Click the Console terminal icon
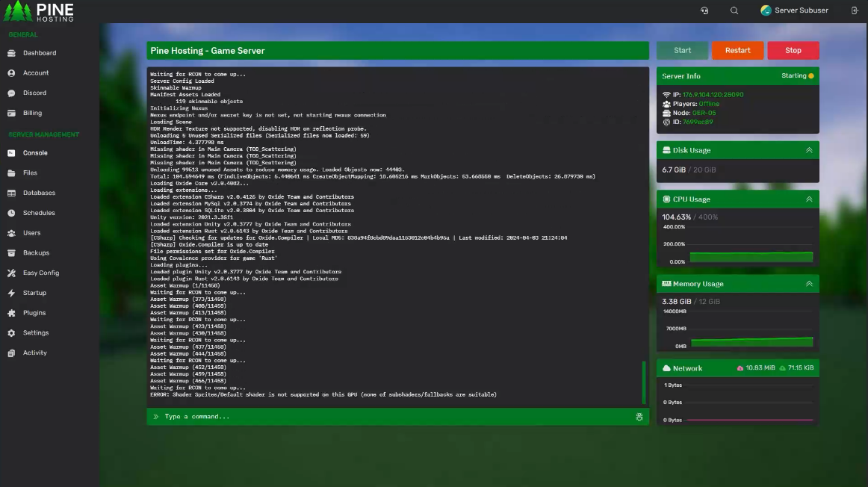Viewport: 868px width, 487px height. 11,152
